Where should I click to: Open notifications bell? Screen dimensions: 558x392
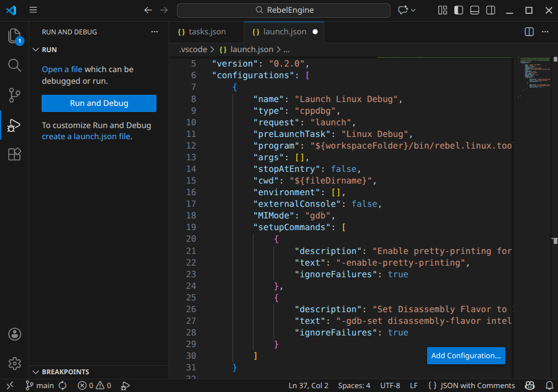(x=550, y=385)
